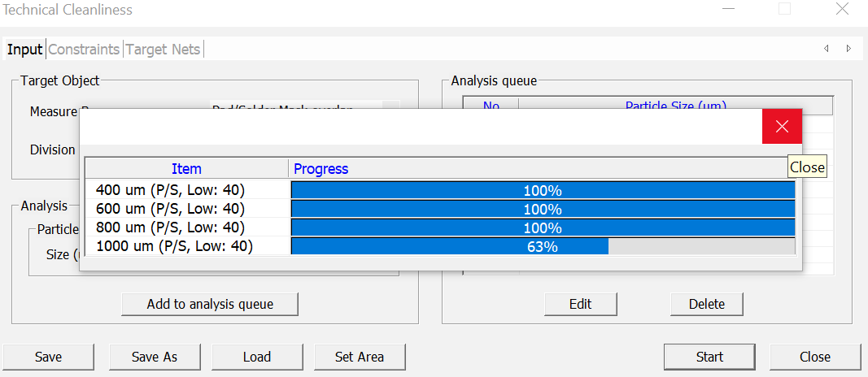Click the bottom-right Close button
The width and height of the screenshot is (868, 377).
pyautogui.click(x=814, y=357)
